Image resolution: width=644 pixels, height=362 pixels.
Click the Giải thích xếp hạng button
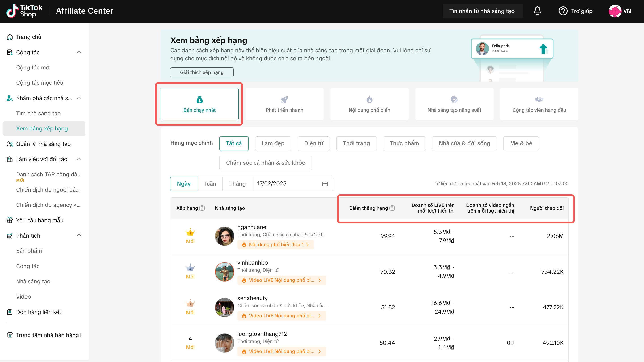click(202, 72)
